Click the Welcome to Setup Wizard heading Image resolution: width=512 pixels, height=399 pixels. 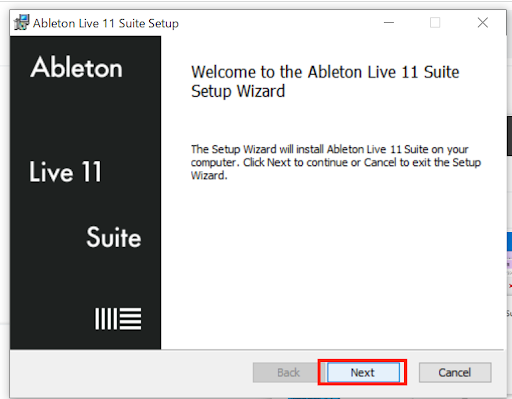click(x=325, y=81)
